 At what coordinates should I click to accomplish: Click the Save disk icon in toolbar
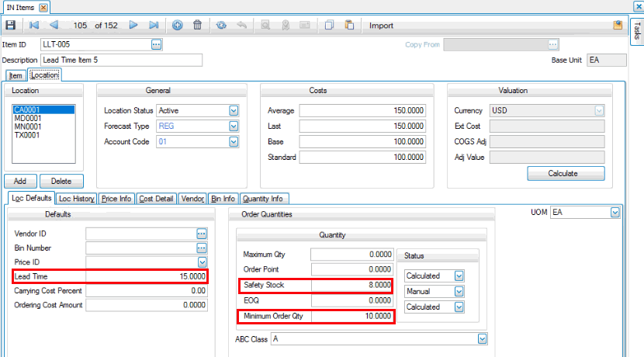click(10, 26)
